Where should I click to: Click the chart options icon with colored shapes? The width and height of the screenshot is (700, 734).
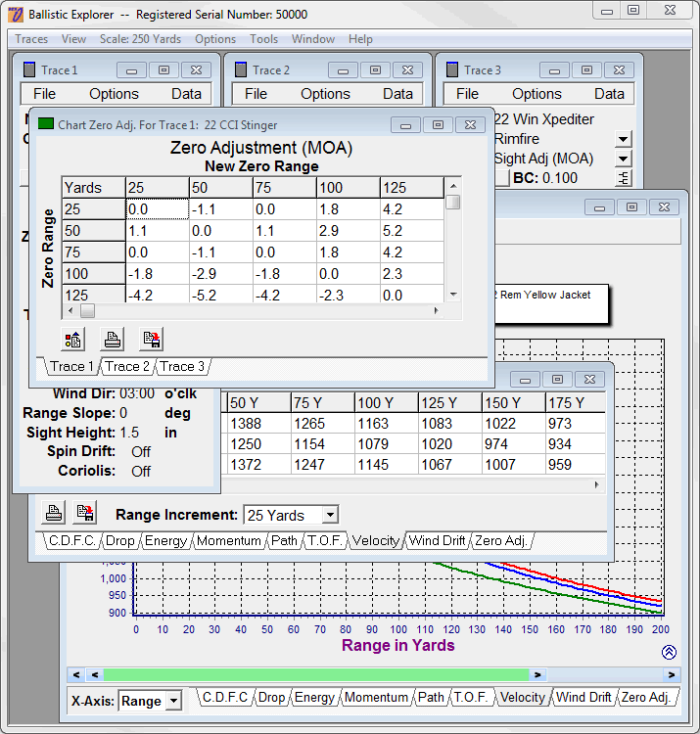[x=72, y=340]
